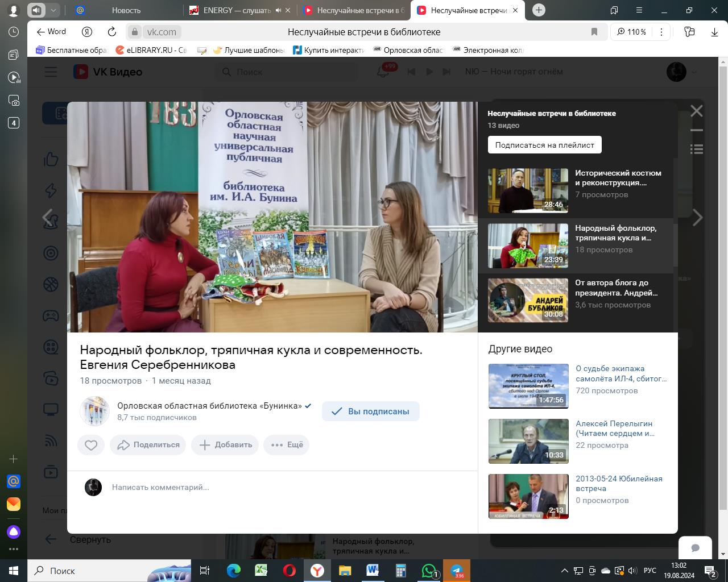Switch to the Новость tab
Screen dimensions: 728x582
tap(126, 10)
